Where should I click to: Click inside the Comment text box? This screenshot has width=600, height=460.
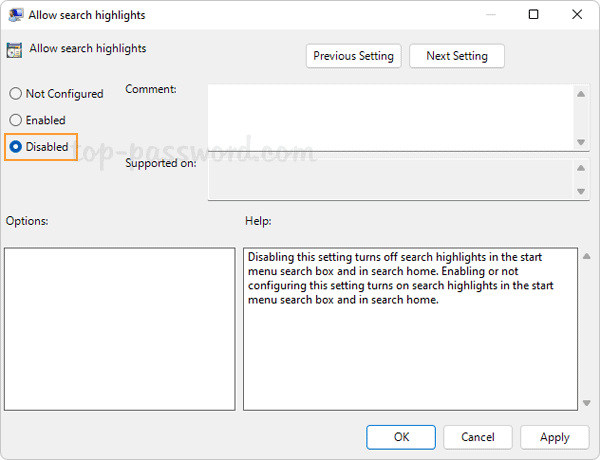390,117
